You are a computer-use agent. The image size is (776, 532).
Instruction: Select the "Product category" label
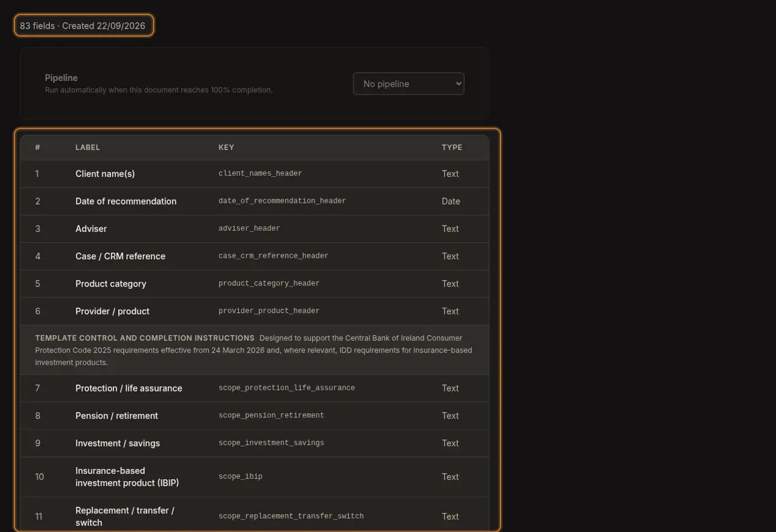pyautogui.click(x=111, y=284)
